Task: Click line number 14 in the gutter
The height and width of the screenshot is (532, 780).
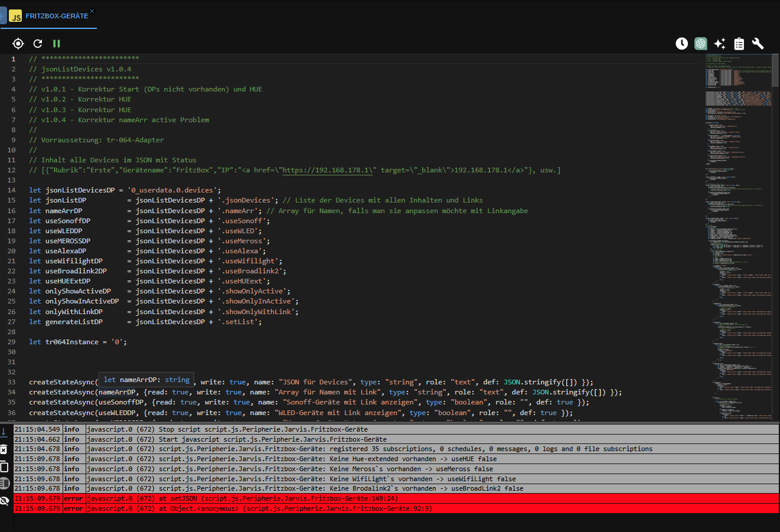Action: [12, 190]
